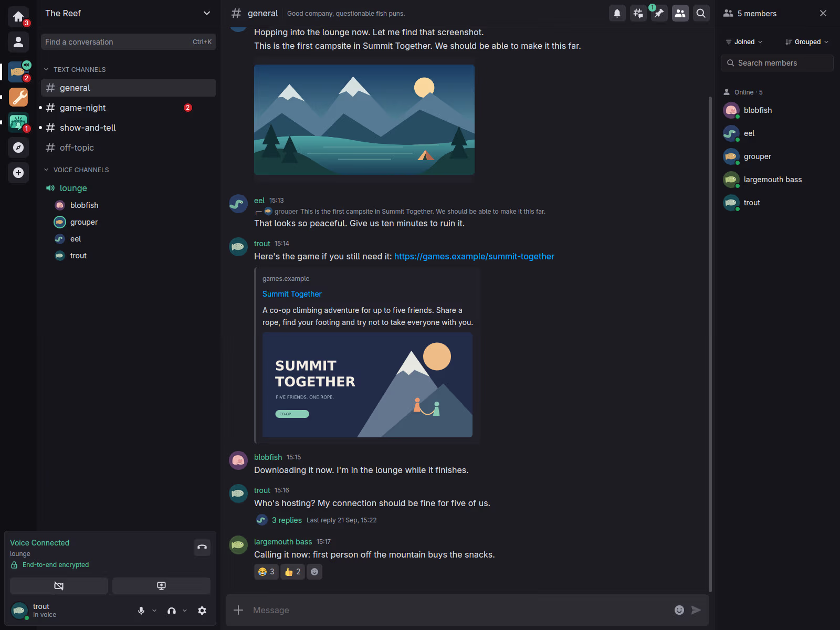The width and height of the screenshot is (840, 630).
Task: Open the Grouped dropdown in members panel
Action: click(x=807, y=42)
